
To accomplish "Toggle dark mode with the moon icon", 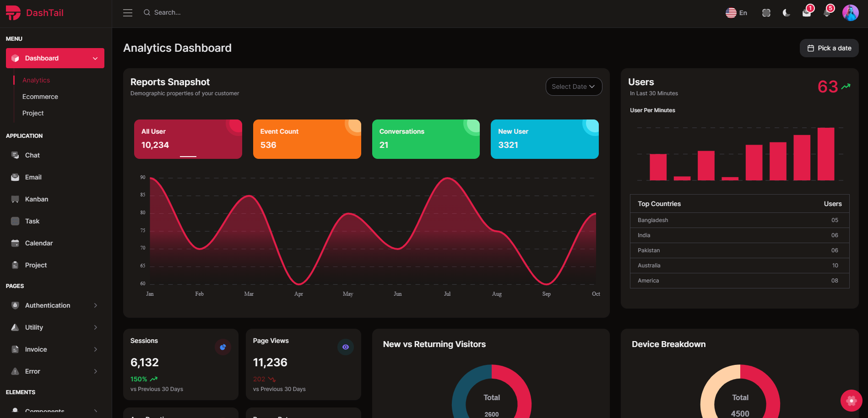I will tap(786, 12).
